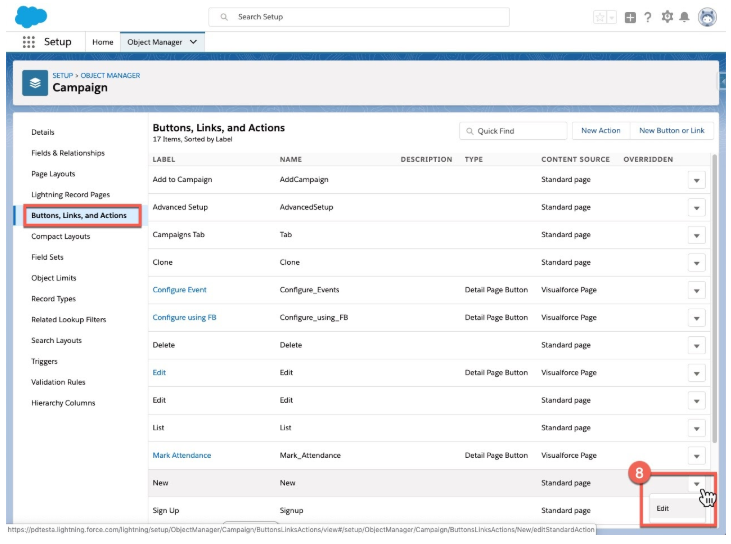Viewport: 731px width, 544px height.
Task: Open the global actions plus icon
Action: point(629,17)
